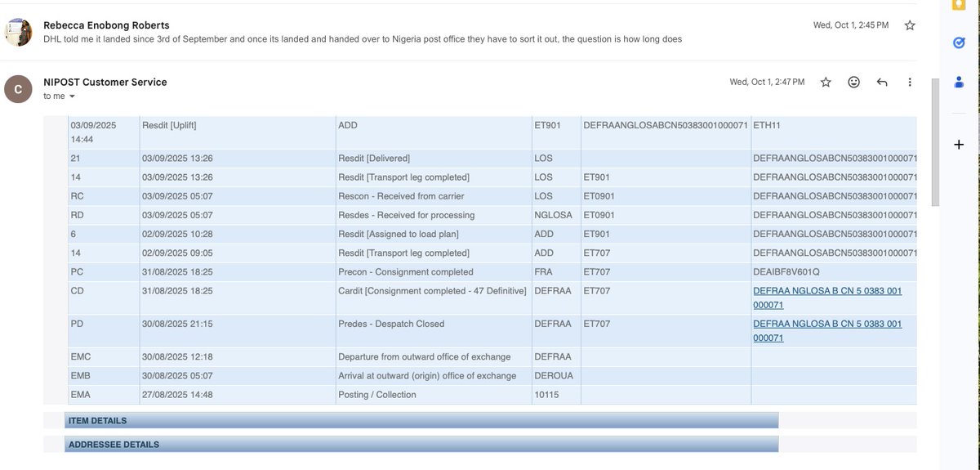Click NIPOST Customer Service avatar
980x470 pixels.
coord(18,89)
